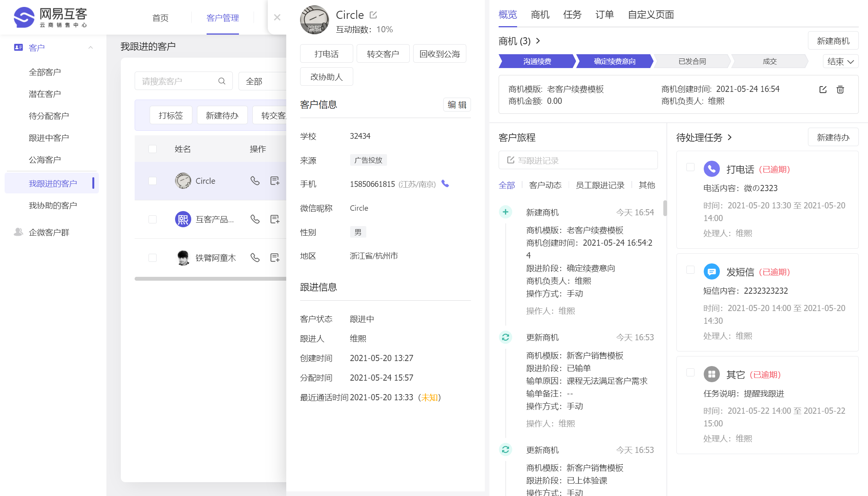Switch to the 订单 tab
The image size is (868, 496).
(x=604, y=15)
